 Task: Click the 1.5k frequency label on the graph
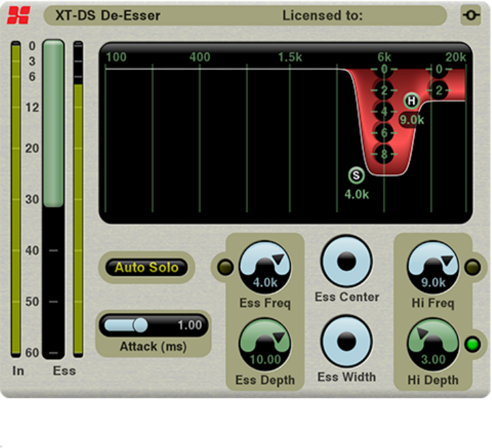point(290,57)
